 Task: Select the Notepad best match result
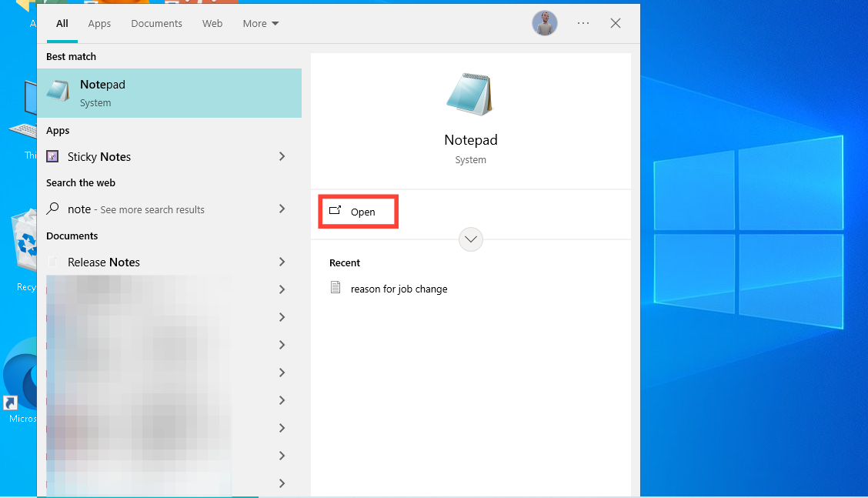(x=169, y=93)
